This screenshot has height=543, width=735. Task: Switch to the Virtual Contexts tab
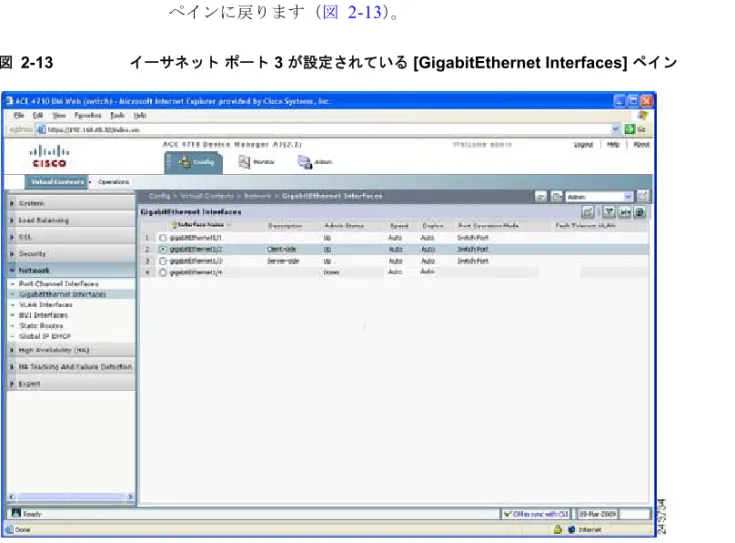click(x=57, y=182)
